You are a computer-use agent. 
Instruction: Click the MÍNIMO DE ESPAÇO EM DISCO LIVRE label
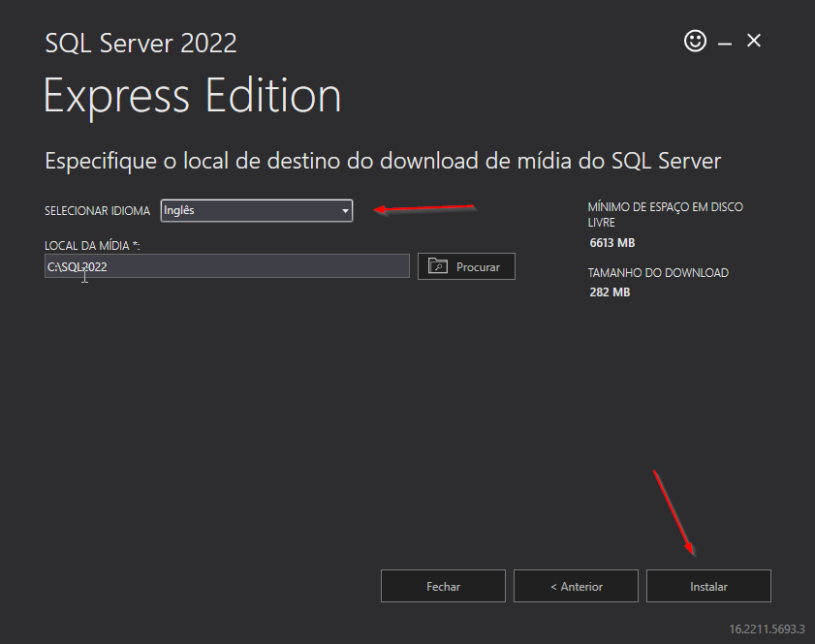point(666,214)
